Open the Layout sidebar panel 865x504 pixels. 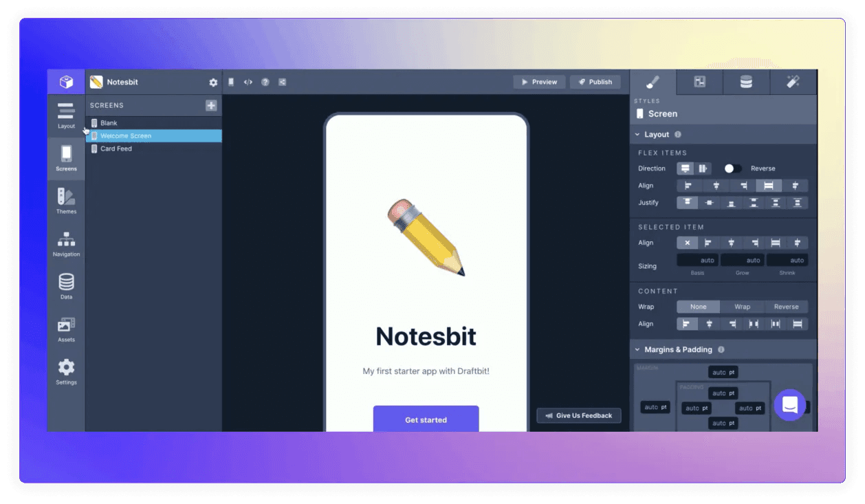[66, 116]
